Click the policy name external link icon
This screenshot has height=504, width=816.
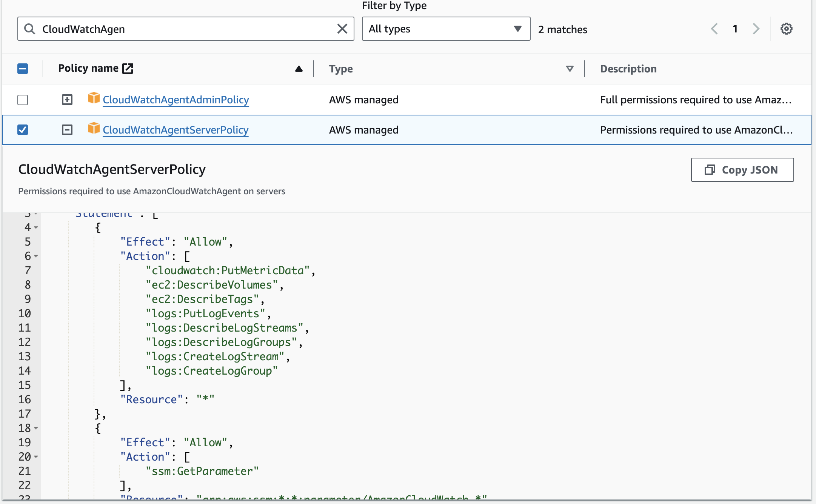coord(128,68)
